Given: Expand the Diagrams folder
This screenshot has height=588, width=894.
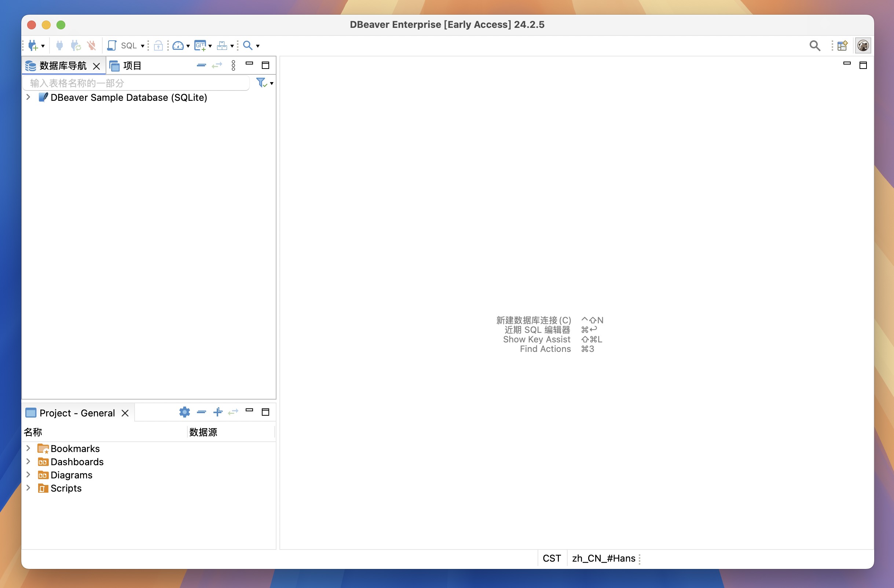Looking at the screenshot, I should (28, 475).
